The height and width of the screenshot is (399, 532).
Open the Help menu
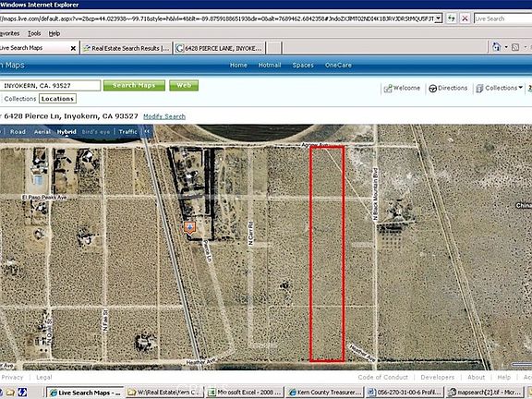tap(54, 33)
